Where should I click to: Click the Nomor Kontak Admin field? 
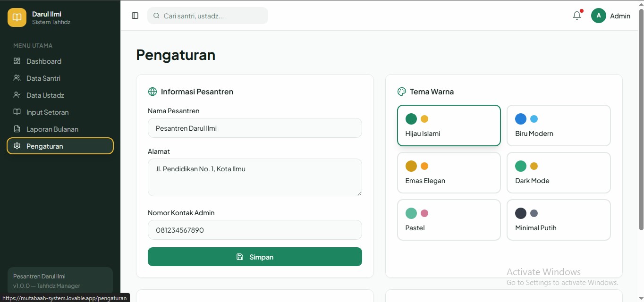pos(255,230)
